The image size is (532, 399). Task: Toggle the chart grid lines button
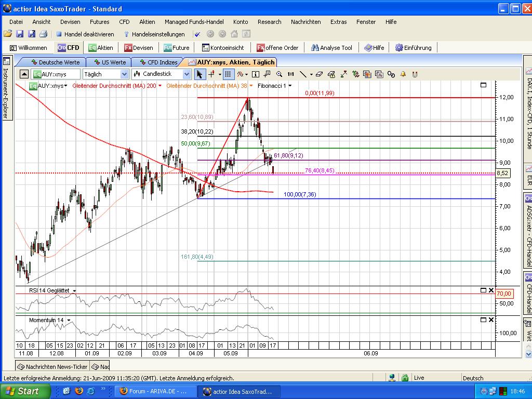pyautogui.click(x=228, y=74)
